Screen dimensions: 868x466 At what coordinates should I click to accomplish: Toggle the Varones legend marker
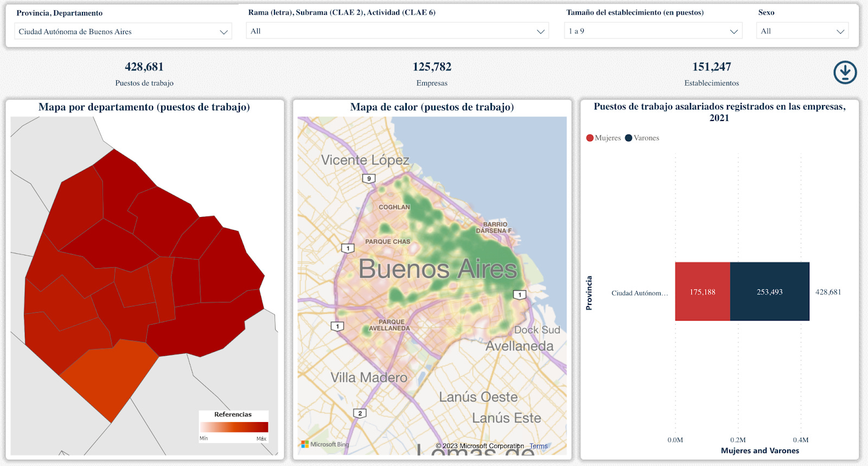[629, 138]
